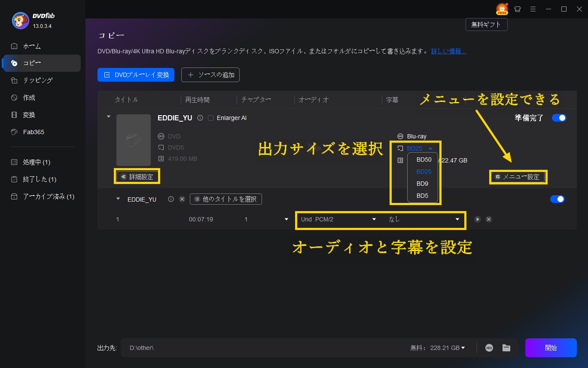The image size is (588, 368).
Task: Click the 開始 start button
Action: (551, 348)
